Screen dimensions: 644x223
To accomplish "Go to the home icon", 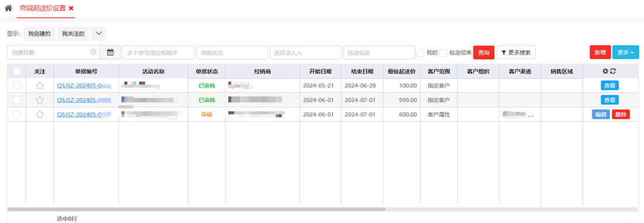I will click(x=8, y=8).
